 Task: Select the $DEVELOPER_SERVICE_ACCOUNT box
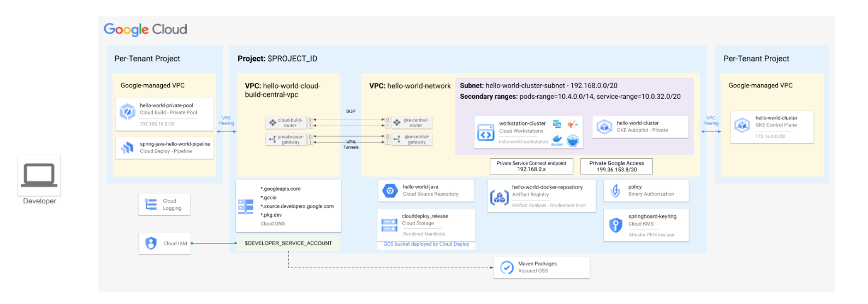point(288,243)
